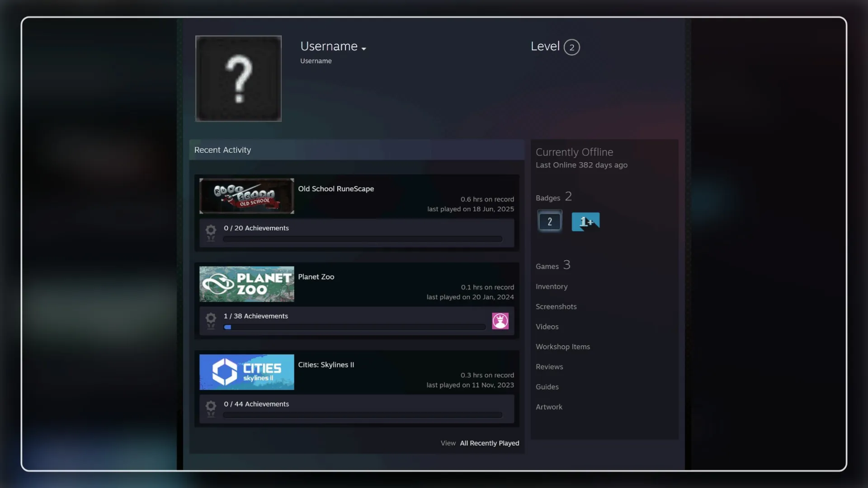Image resolution: width=868 pixels, height=488 pixels.
Task: Click the 1 / 38 Achievements progress bar
Action: pos(354,327)
